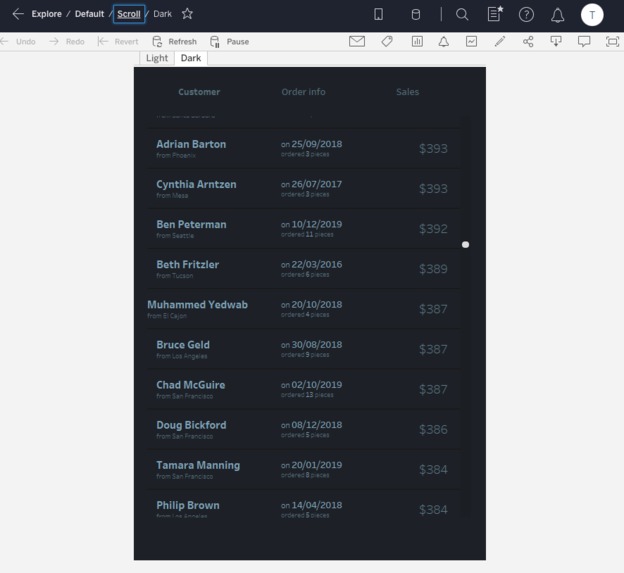This screenshot has width=624, height=573.
Task: Select the Tamara Manning customer name
Action: point(198,465)
